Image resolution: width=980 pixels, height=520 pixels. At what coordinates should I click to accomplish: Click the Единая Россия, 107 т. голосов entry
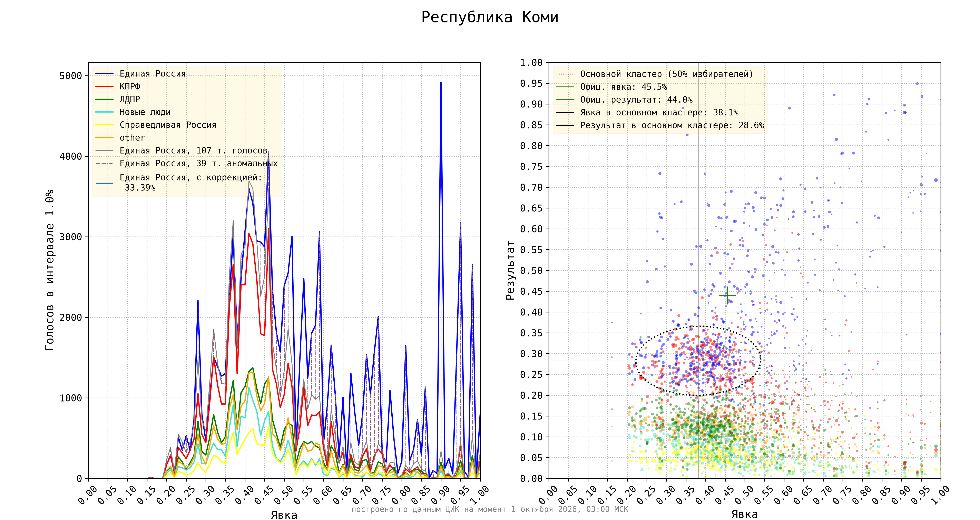coord(193,150)
